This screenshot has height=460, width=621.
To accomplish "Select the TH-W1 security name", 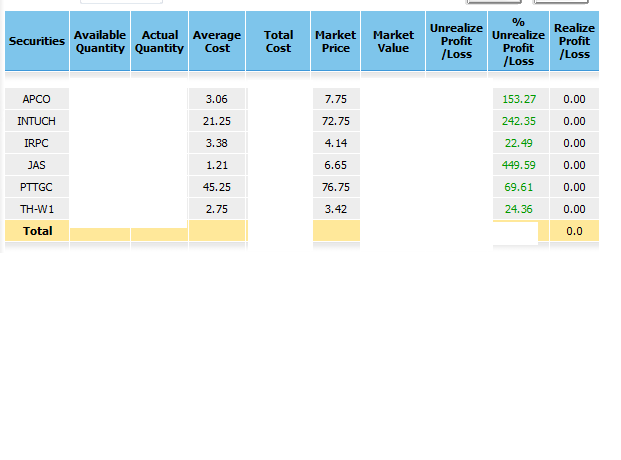I will (x=37, y=209).
